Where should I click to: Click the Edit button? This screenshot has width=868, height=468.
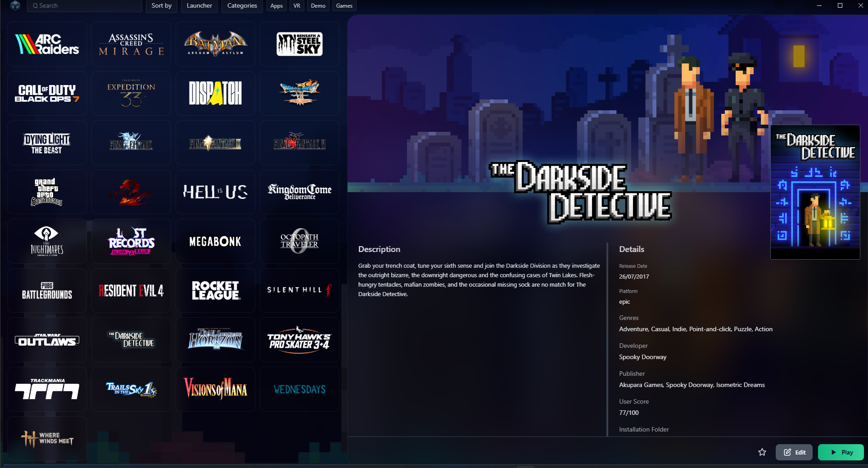pos(794,452)
